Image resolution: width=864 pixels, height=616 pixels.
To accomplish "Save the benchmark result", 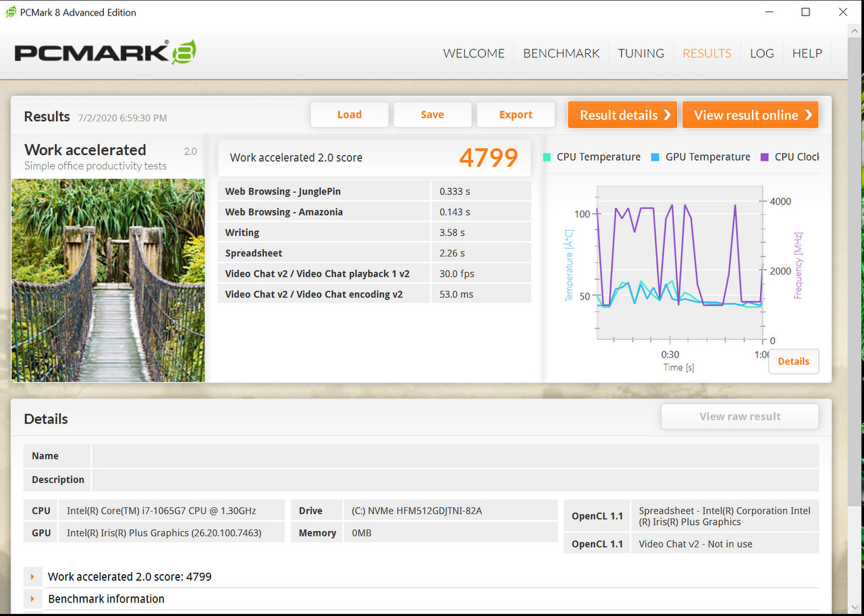I will (x=433, y=115).
